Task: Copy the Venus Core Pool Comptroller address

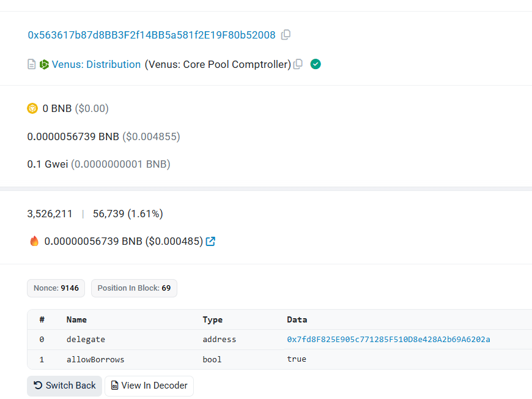Action: (298, 64)
